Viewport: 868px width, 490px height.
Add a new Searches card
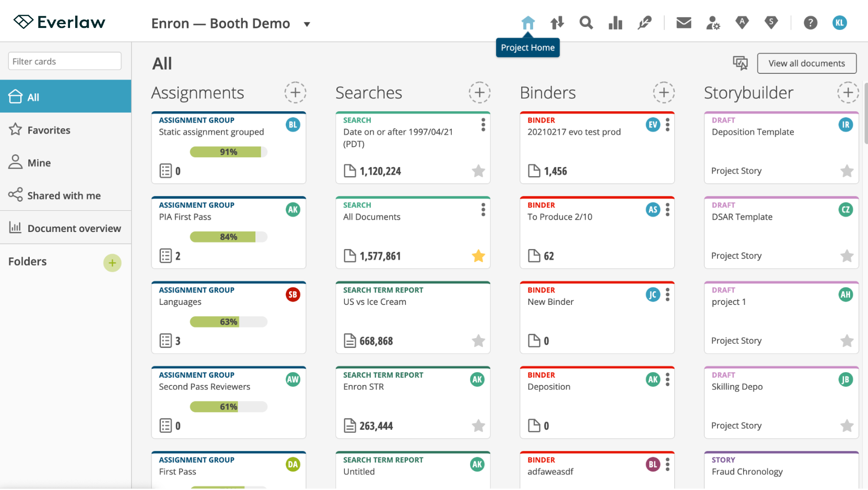click(x=480, y=92)
